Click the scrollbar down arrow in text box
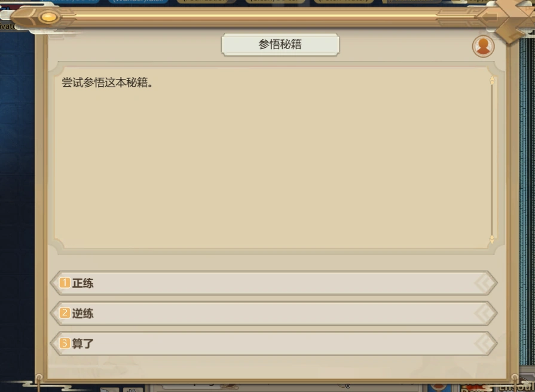535x392 pixels. 492,239
